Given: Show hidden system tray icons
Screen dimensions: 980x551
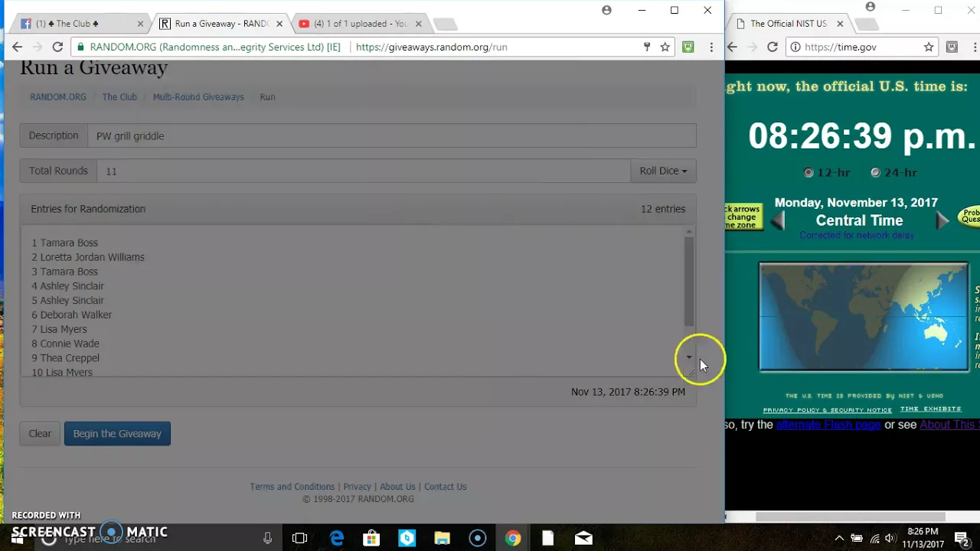Looking at the screenshot, I should 839,538.
